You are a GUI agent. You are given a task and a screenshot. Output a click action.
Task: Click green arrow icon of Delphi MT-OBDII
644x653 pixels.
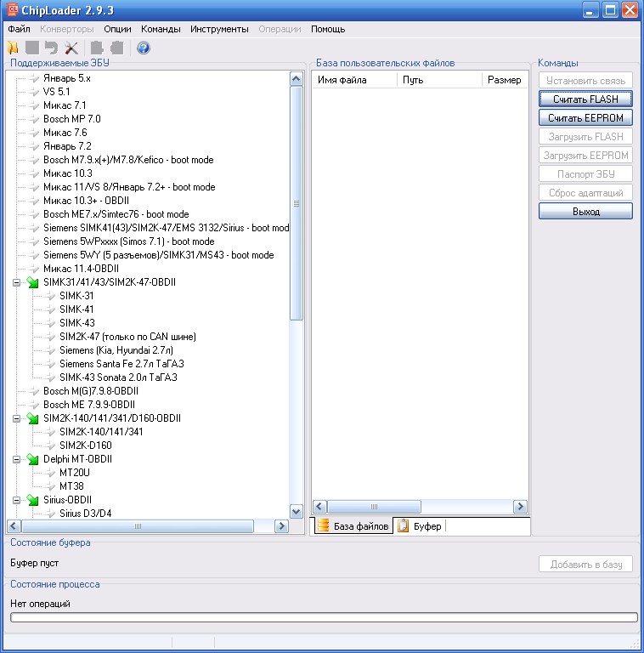[x=32, y=459]
